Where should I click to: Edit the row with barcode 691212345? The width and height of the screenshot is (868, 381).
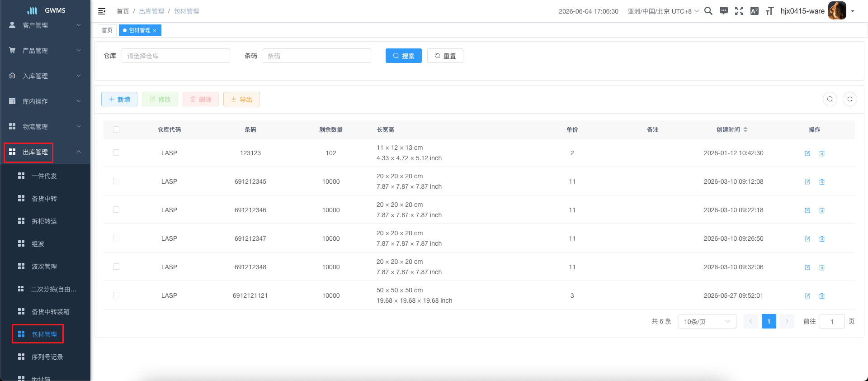click(x=807, y=182)
